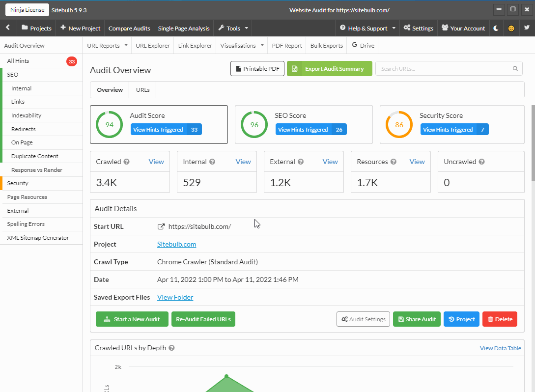This screenshot has height=392, width=535.
Task: Click the SEO Score 96 circle
Action: (x=254, y=124)
